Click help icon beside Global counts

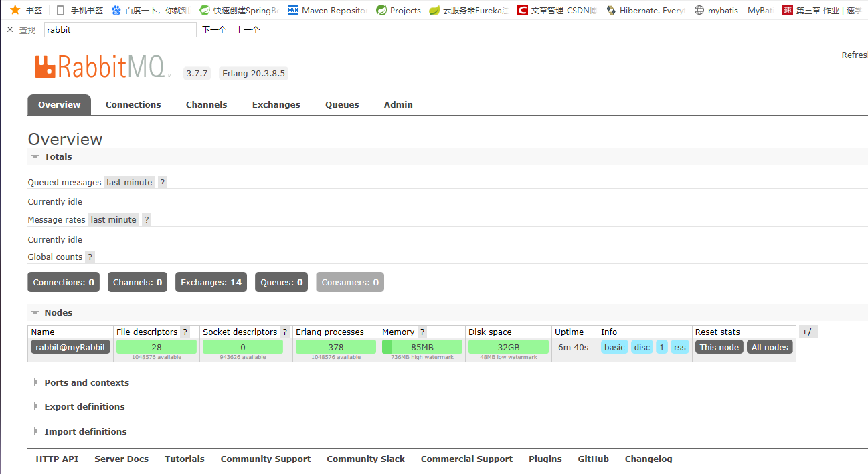pyautogui.click(x=90, y=257)
